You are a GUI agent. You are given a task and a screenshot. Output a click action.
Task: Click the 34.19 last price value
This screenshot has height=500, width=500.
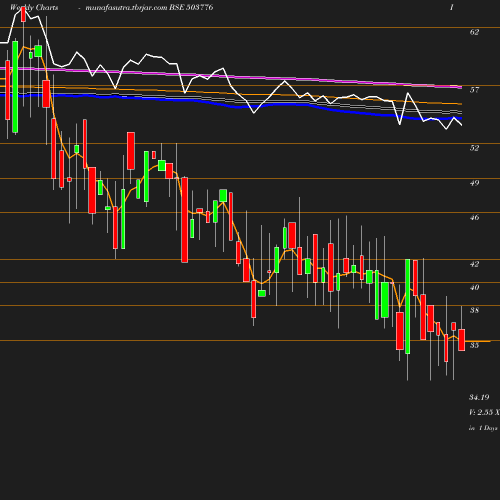point(479,397)
